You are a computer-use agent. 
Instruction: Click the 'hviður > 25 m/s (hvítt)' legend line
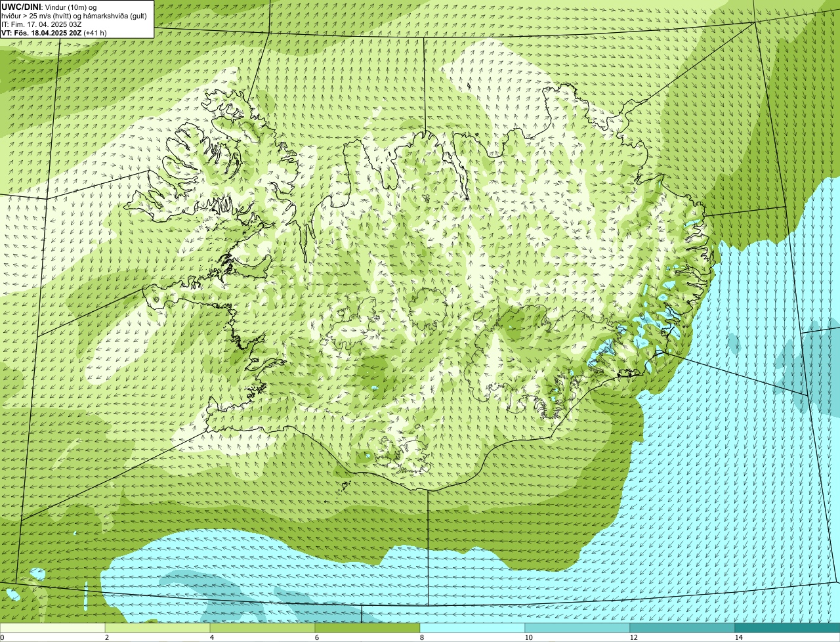tap(37, 16)
